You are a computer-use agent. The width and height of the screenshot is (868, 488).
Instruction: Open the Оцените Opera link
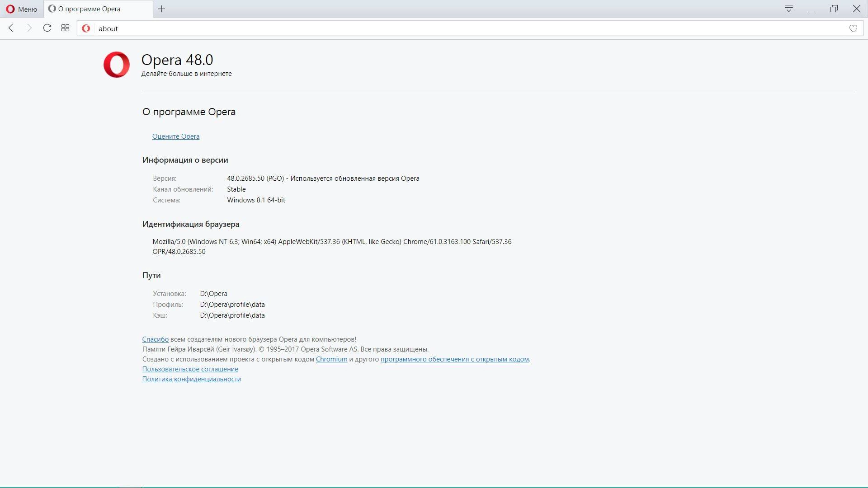176,136
